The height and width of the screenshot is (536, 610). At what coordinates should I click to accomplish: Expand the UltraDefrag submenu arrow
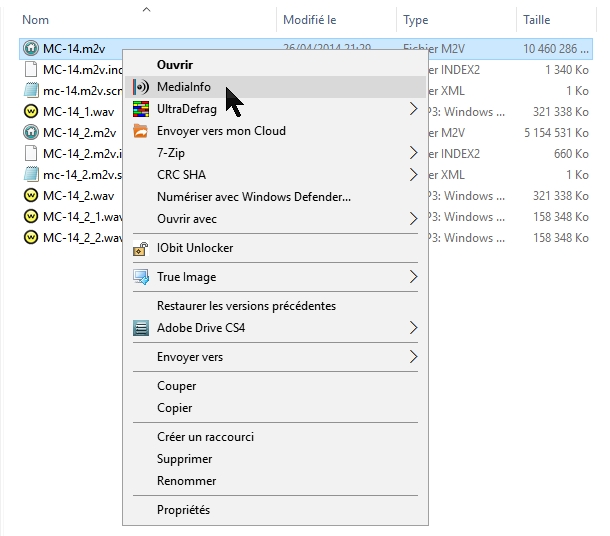[413, 109]
